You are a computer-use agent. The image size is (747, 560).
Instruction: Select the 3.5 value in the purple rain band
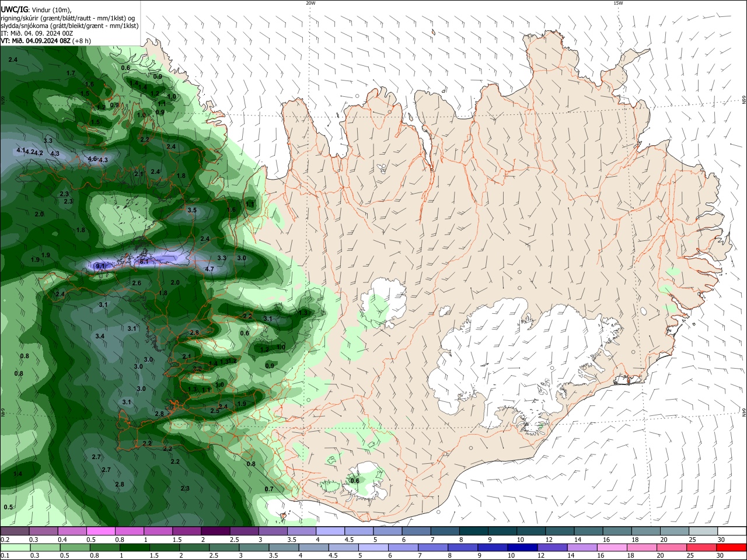(x=192, y=209)
